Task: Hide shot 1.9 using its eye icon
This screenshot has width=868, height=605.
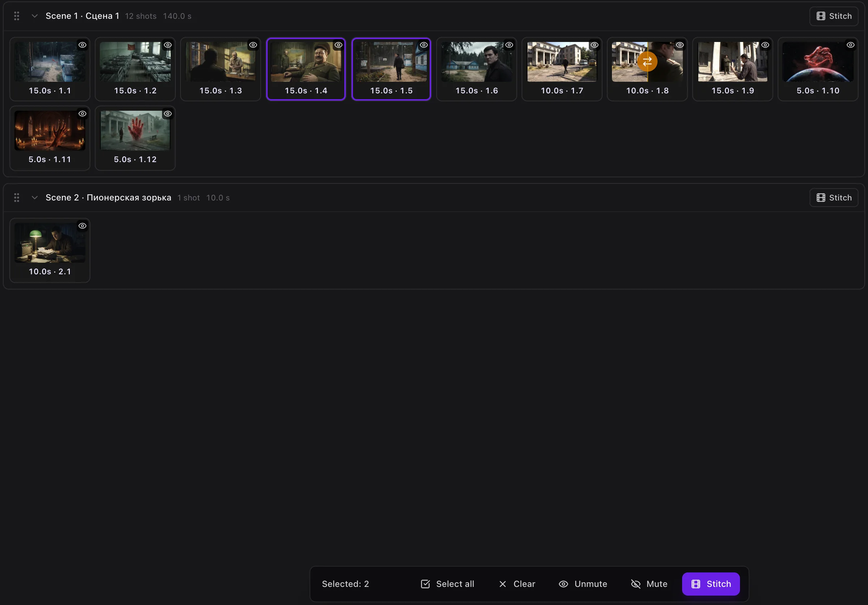Action: 765,45
